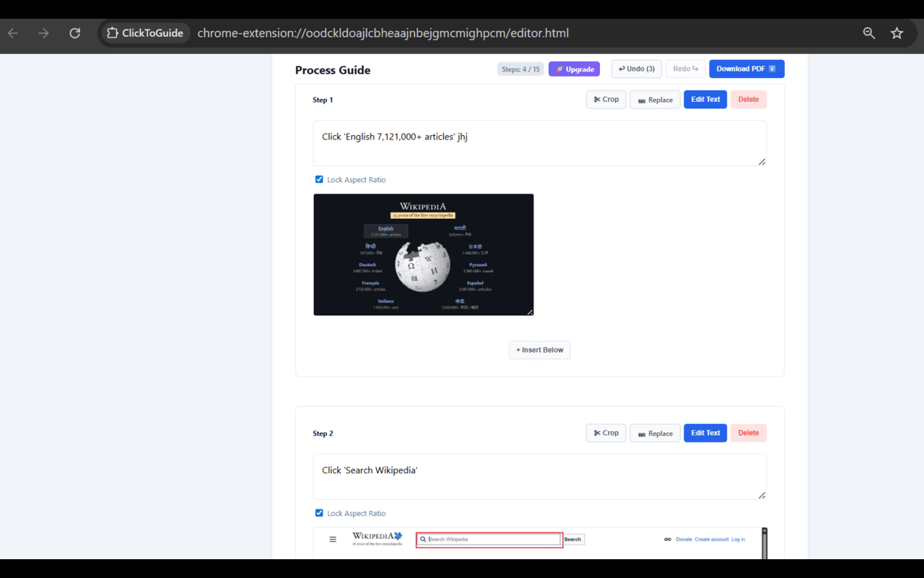Select the Crop scissors icon in Step 2
Image resolution: width=924 pixels, height=578 pixels.
(x=596, y=433)
